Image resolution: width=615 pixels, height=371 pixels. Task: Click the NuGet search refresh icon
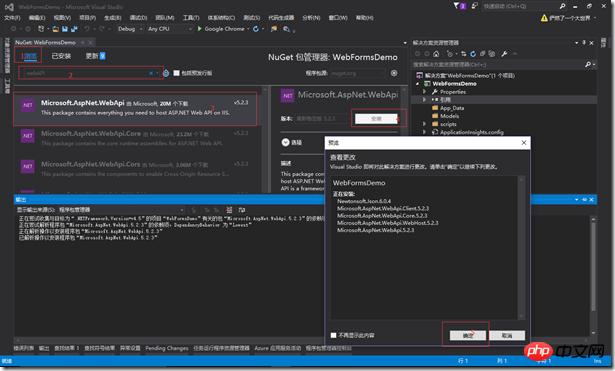click(166, 73)
